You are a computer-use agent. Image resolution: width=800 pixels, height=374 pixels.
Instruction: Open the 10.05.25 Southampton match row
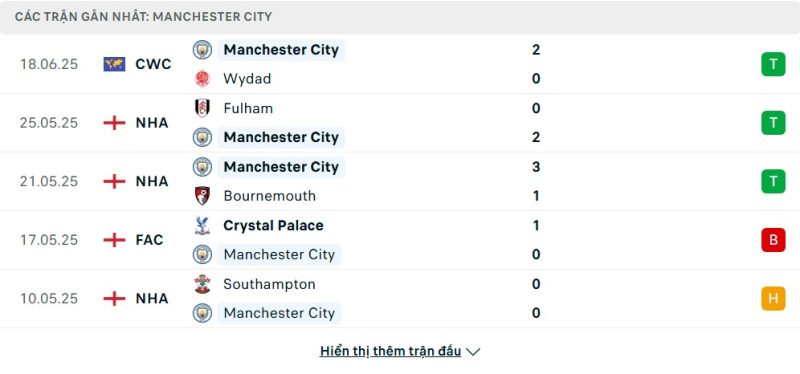(x=400, y=298)
